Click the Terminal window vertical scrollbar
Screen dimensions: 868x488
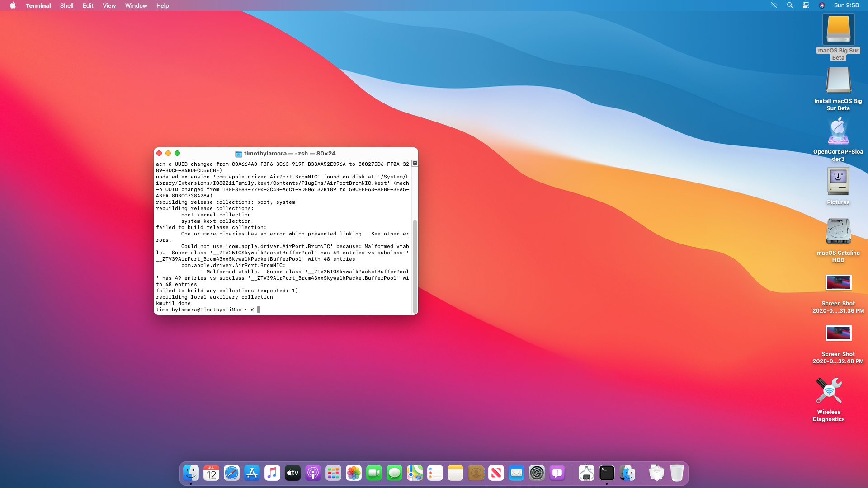pos(415,267)
